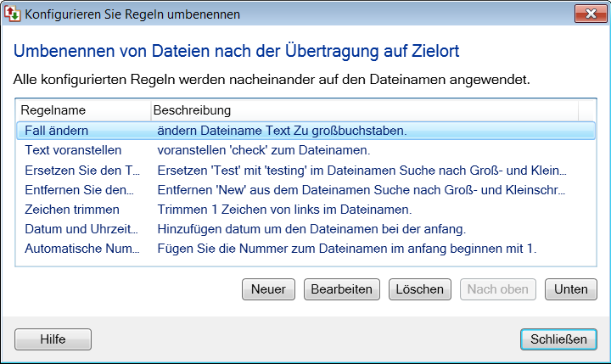Choose the 'Zeichen trimmen' rule

pyautogui.click(x=72, y=209)
